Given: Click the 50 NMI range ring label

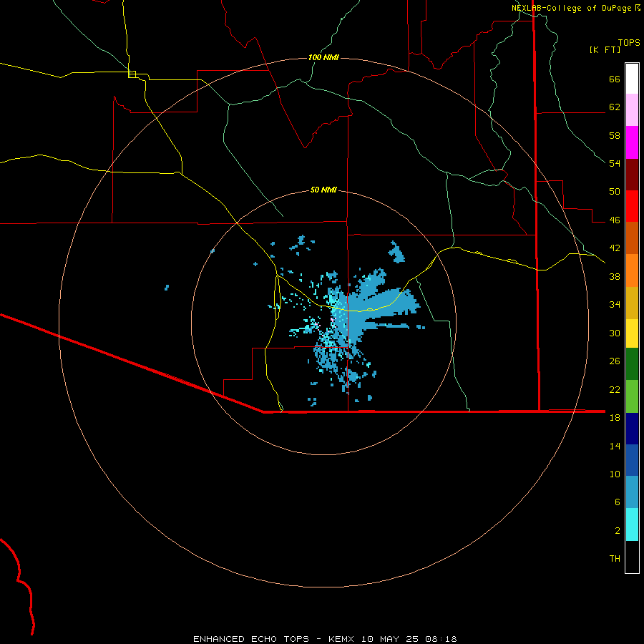Looking at the screenshot, I should click(x=323, y=190).
